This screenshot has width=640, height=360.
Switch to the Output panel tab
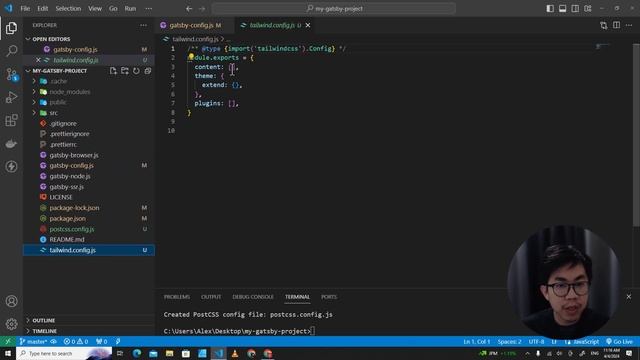[x=211, y=297]
